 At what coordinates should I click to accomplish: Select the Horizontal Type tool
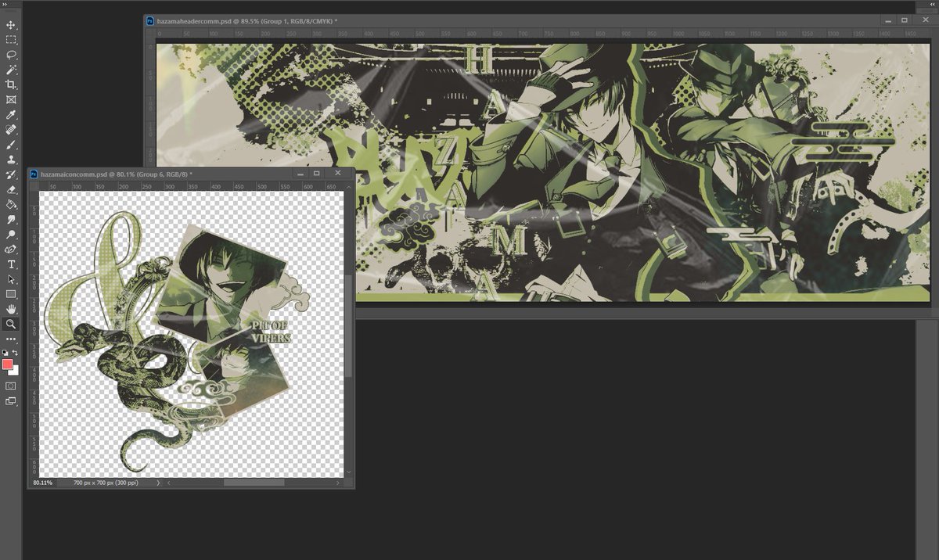pos(11,264)
